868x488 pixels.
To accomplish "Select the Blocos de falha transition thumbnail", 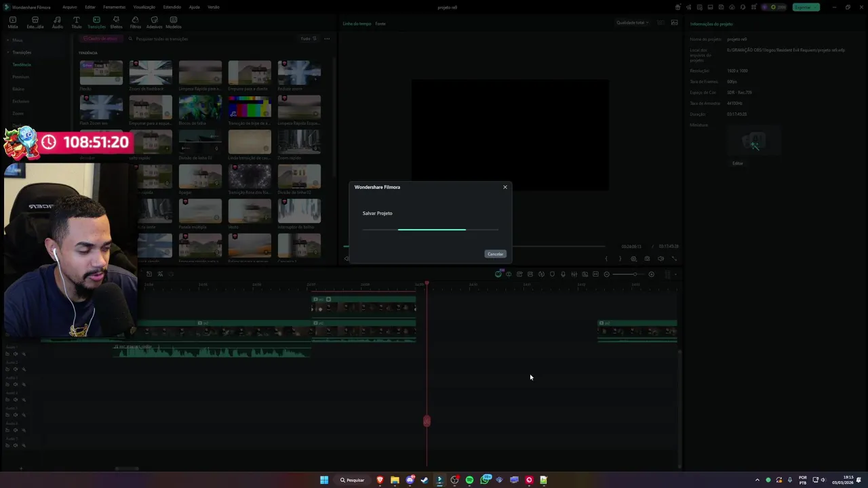I will click(x=200, y=107).
